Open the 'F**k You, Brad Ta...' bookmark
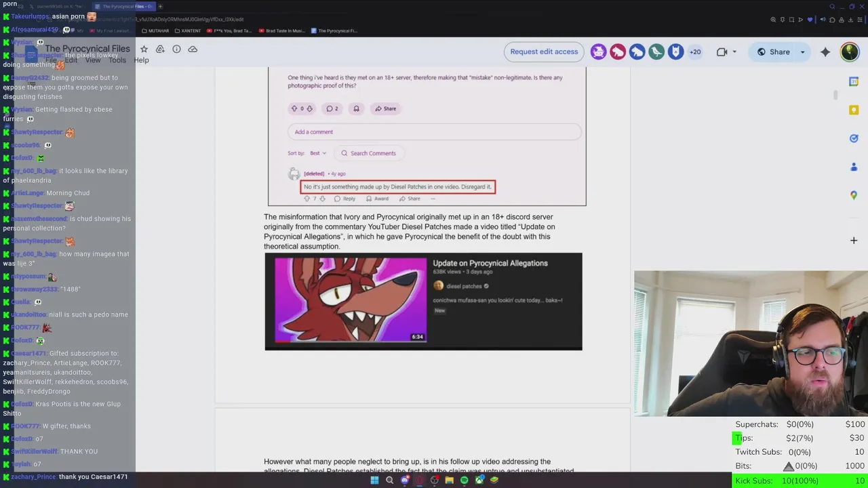 [229, 30]
